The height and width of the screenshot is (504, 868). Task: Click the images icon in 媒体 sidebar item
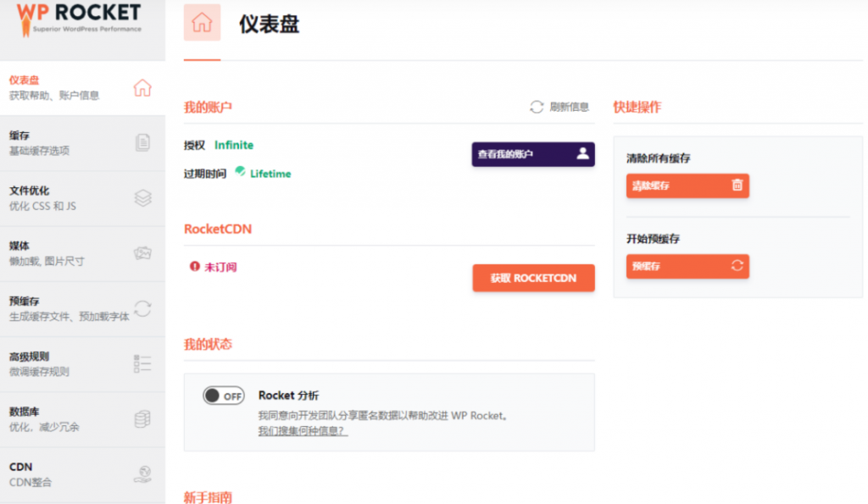tap(142, 253)
